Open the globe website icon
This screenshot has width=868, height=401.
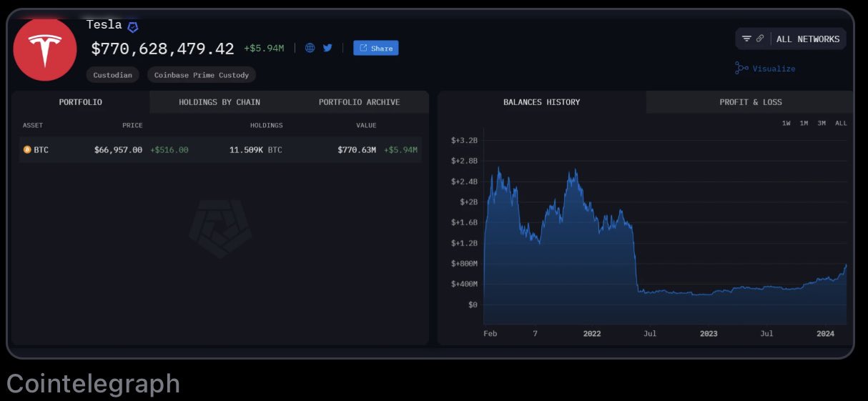point(310,48)
